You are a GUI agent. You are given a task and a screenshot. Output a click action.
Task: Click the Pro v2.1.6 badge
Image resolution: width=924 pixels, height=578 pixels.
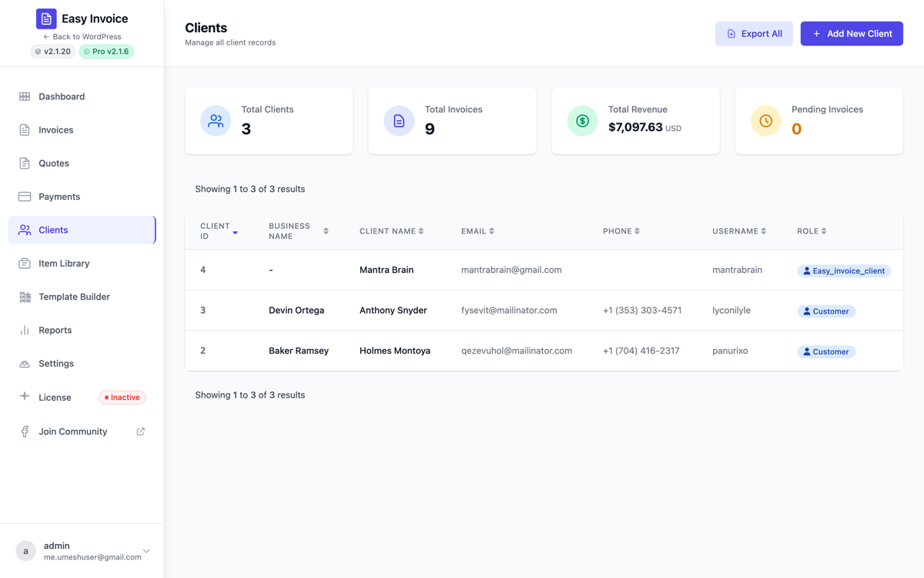106,52
